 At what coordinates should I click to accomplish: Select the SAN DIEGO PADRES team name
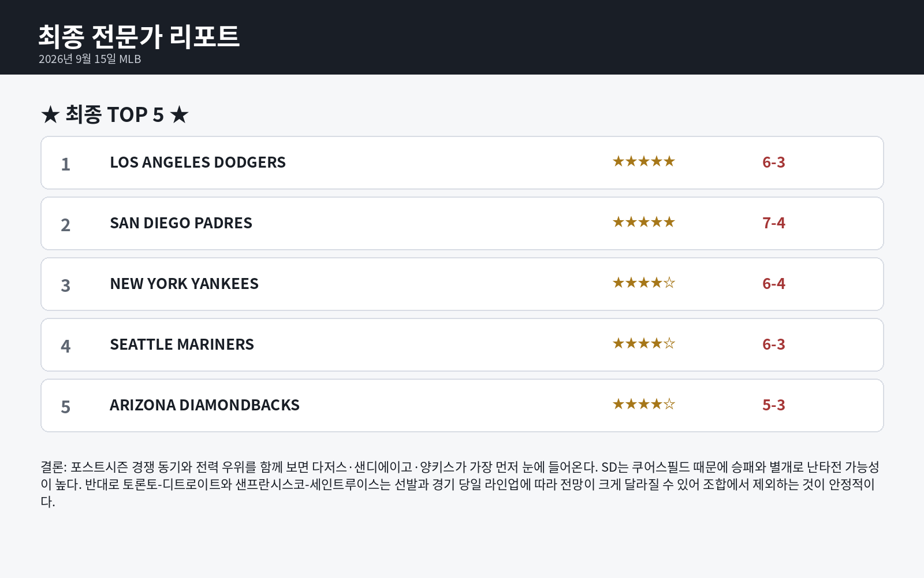pos(181,223)
